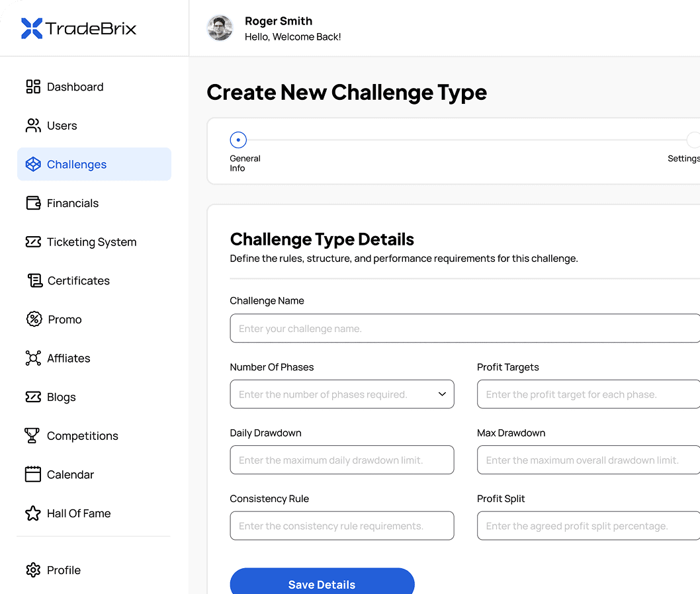
Task: Open the Challenges menu item
Action: (x=94, y=165)
